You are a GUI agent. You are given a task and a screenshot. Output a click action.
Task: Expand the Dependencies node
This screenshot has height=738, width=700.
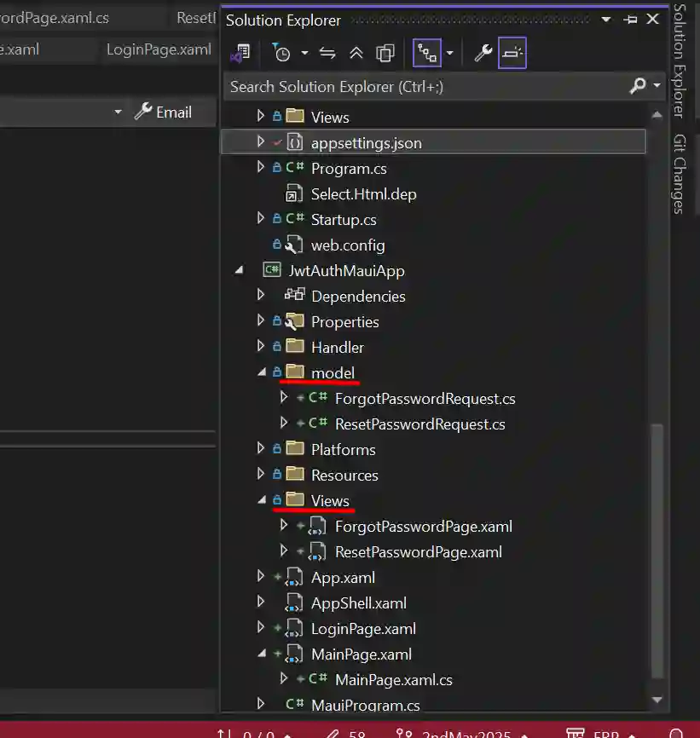pos(262,296)
